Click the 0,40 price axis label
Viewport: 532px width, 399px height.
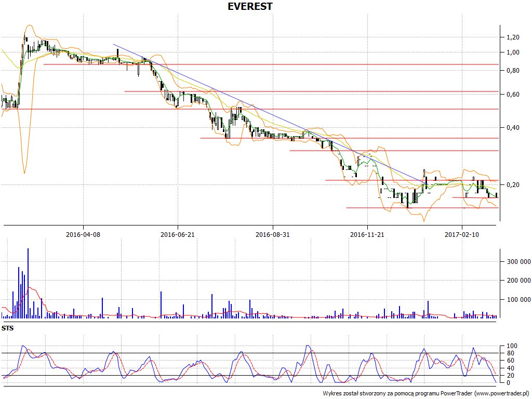(x=513, y=128)
